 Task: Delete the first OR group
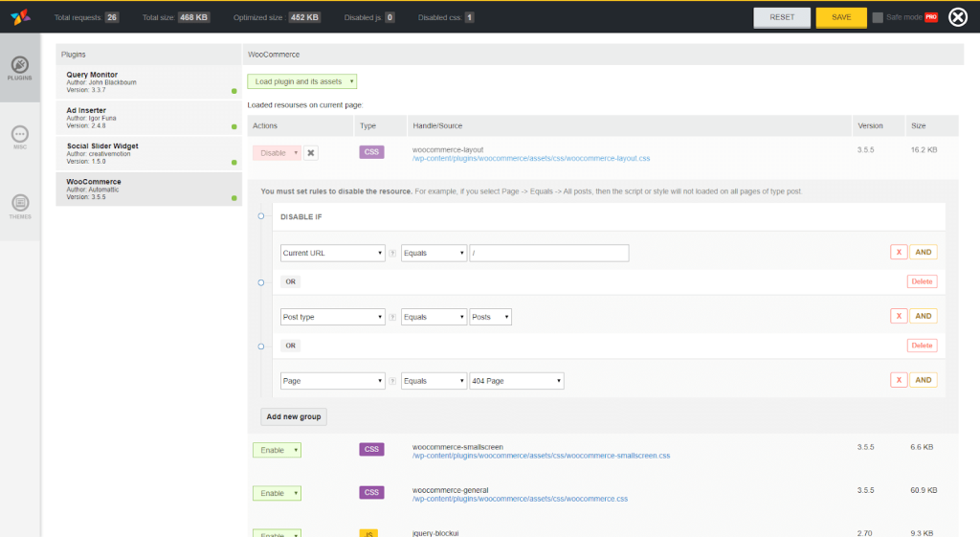point(922,281)
